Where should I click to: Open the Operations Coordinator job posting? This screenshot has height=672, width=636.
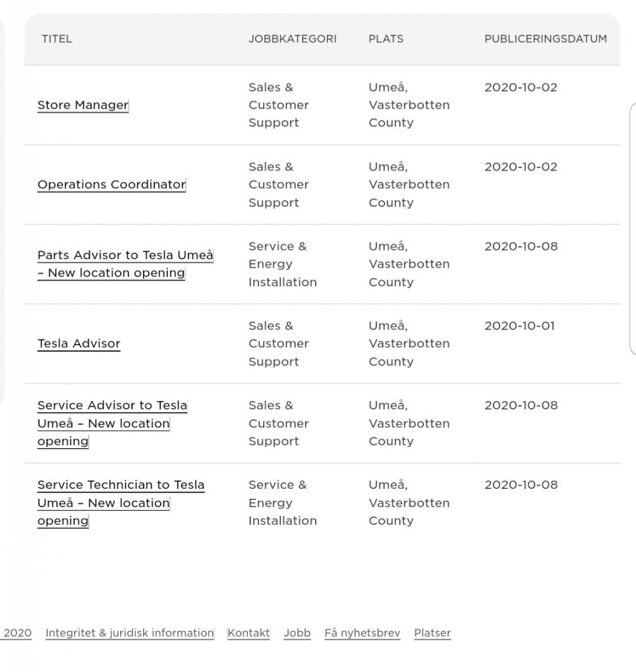point(112,184)
